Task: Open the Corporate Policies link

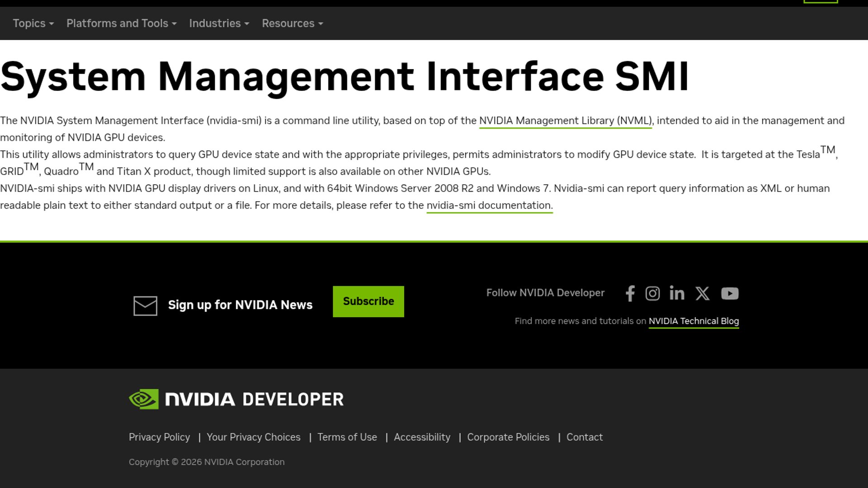Action: pyautogui.click(x=508, y=437)
